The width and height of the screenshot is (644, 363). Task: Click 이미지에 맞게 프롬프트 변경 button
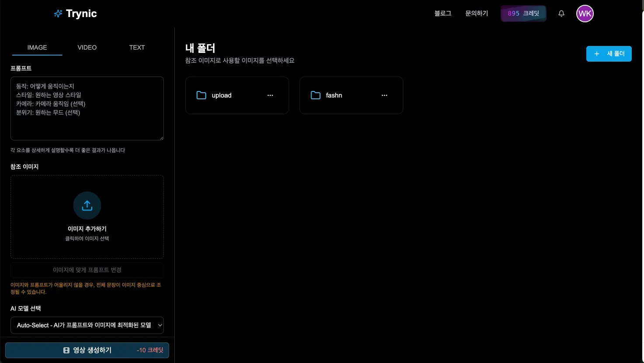[x=87, y=270]
